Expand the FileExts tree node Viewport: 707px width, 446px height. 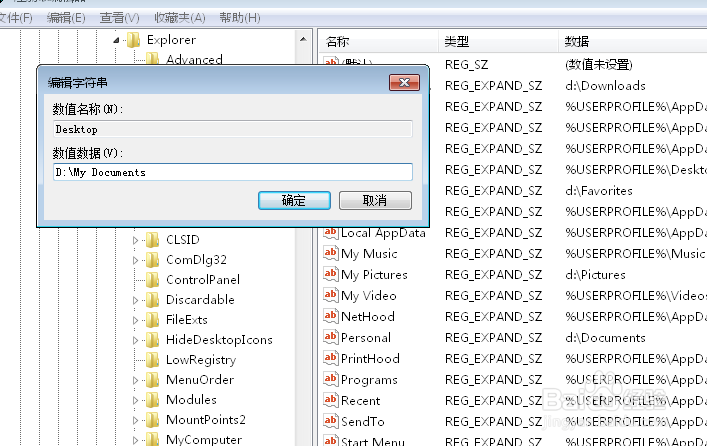135,320
